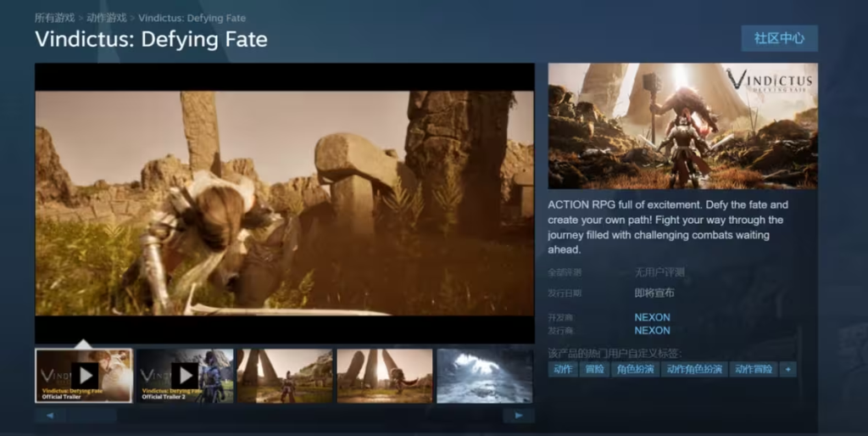
Task: Select the 动作 tag
Action: 563,369
